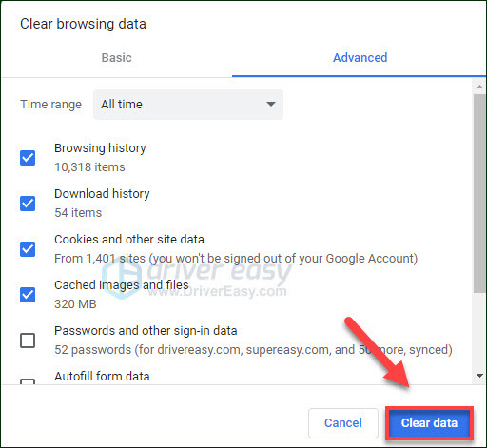Image resolution: width=487 pixels, height=448 pixels.
Task: Click the scrollbar up arrow
Action: (x=479, y=87)
